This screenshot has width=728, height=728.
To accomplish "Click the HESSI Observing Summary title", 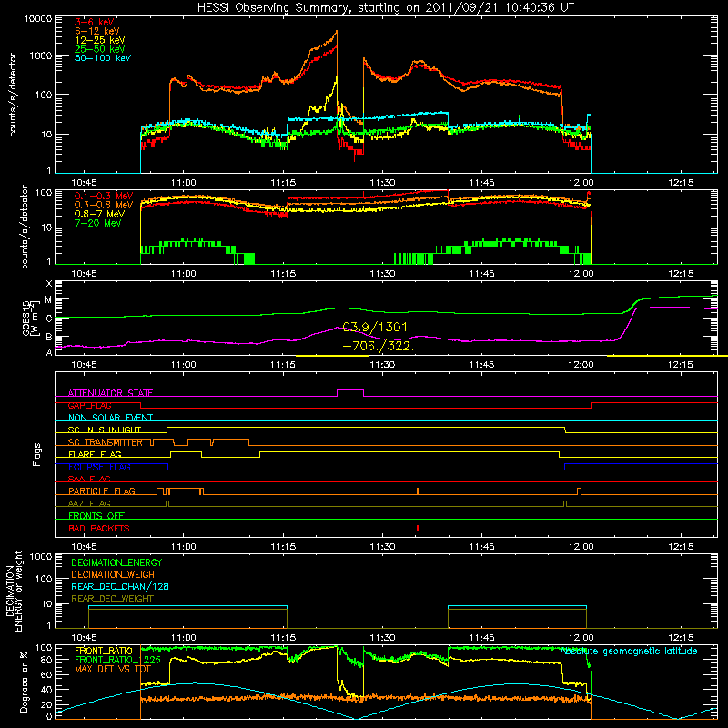I will point(385,8).
